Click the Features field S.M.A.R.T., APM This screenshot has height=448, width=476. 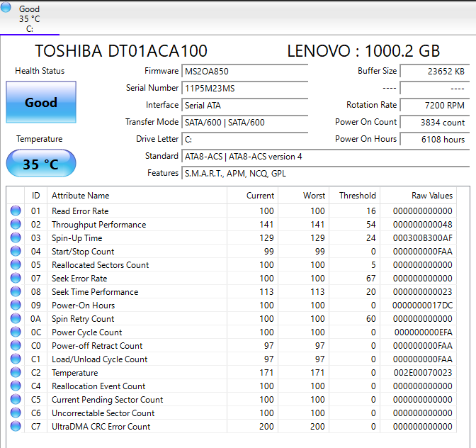click(x=325, y=174)
